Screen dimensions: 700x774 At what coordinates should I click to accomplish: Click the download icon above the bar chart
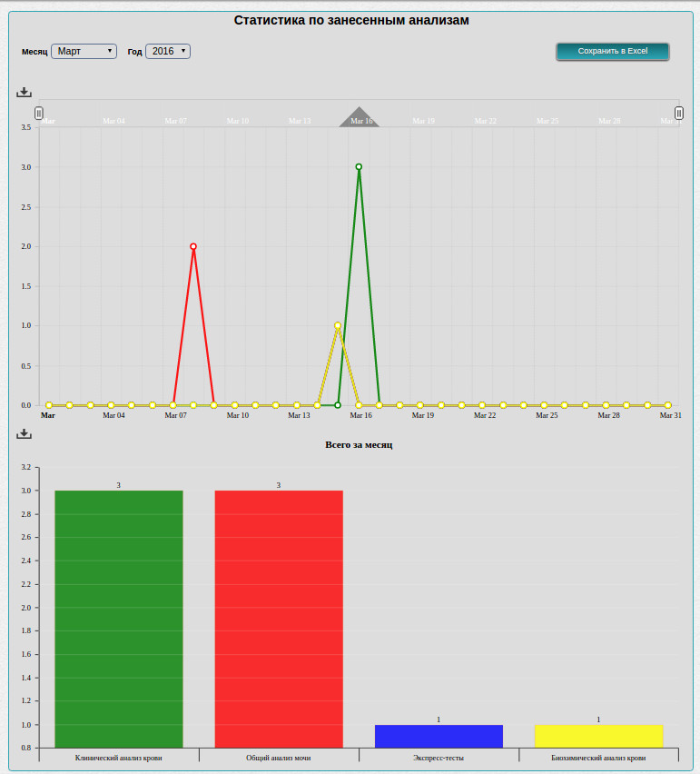(x=25, y=434)
